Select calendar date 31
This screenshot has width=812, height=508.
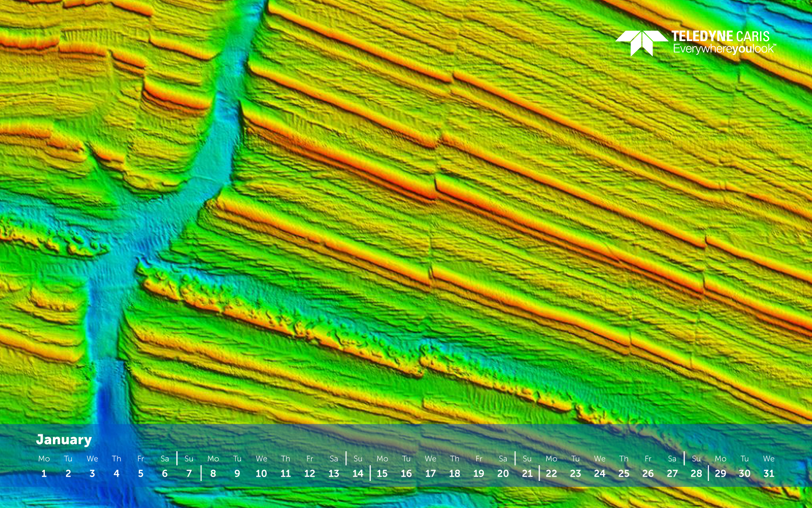coord(769,474)
